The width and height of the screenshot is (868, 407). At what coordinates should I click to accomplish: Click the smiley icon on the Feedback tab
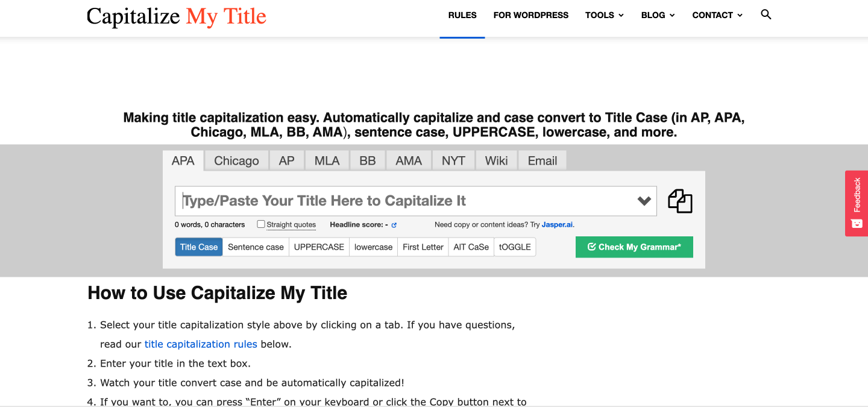click(x=857, y=224)
